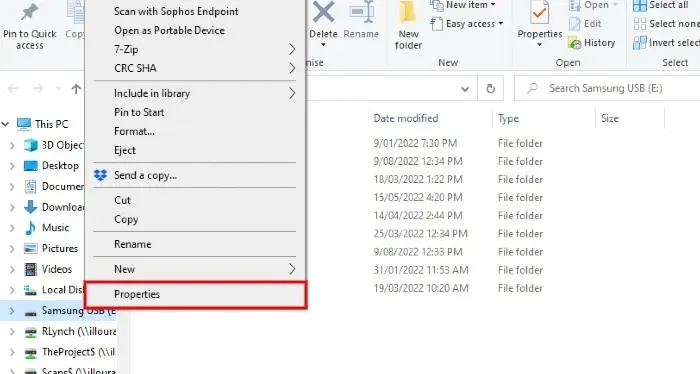Open the 7-Zip submenu
700x374 pixels.
pyautogui.click(x=195, y=49)
